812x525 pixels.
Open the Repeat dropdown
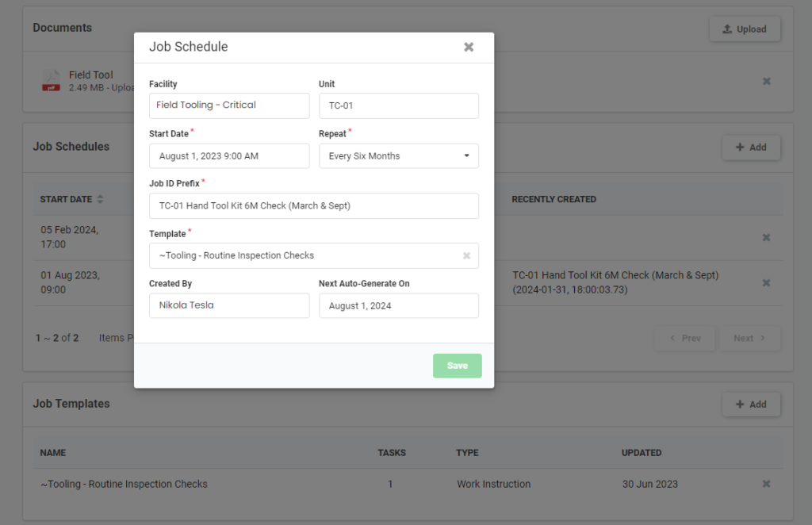pyautogui.click(x=398, y=156)
